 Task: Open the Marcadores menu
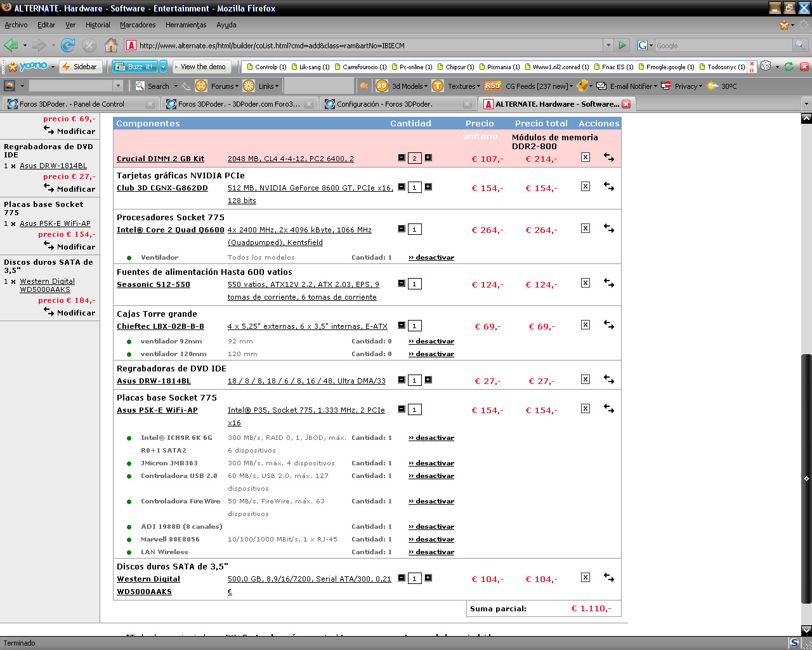pyautogui.click(x=138, y=25)
